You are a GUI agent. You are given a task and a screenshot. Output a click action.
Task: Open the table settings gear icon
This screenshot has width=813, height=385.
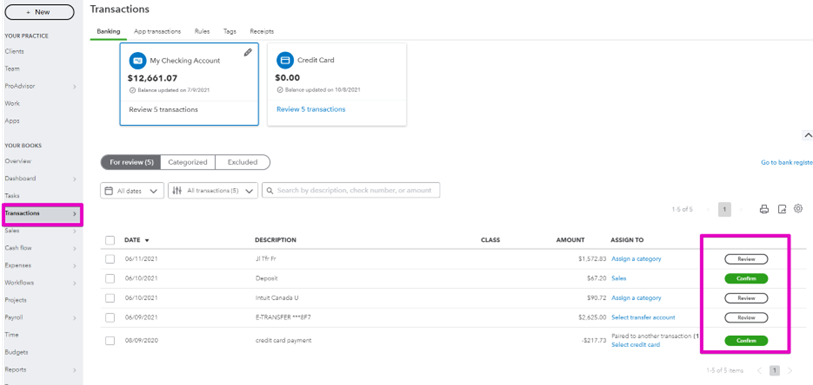[x=798, y=209]
